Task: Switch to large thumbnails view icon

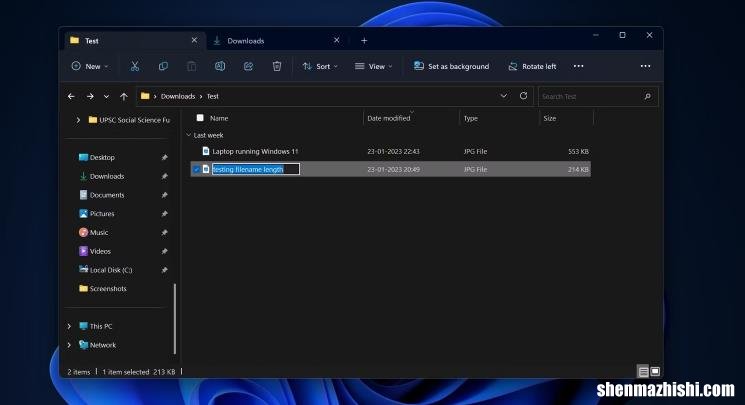Action: point(655,371)
